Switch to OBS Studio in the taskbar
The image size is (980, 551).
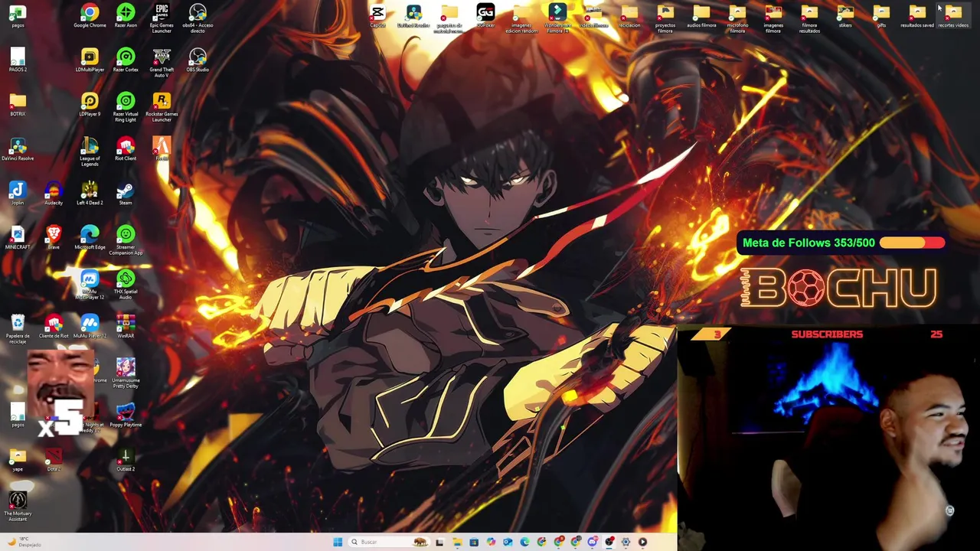[609, 542]
